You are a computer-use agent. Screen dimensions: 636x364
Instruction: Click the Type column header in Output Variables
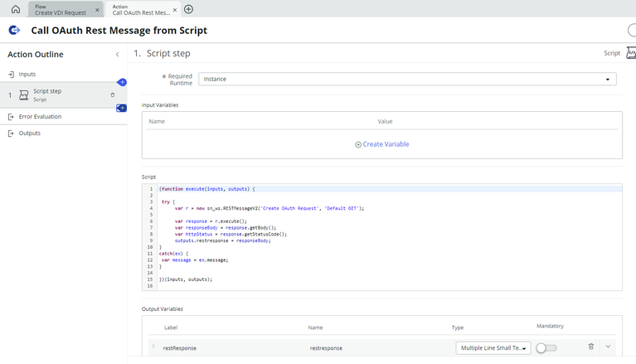tap(458, 328)
